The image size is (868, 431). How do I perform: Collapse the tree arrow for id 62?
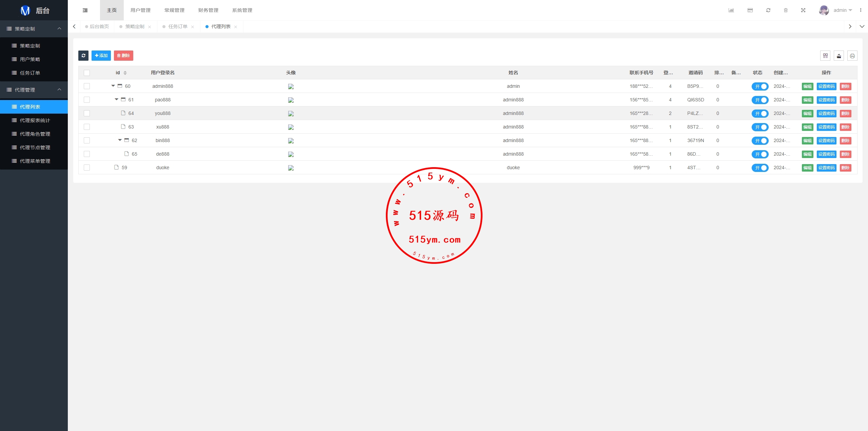point(120,140)
